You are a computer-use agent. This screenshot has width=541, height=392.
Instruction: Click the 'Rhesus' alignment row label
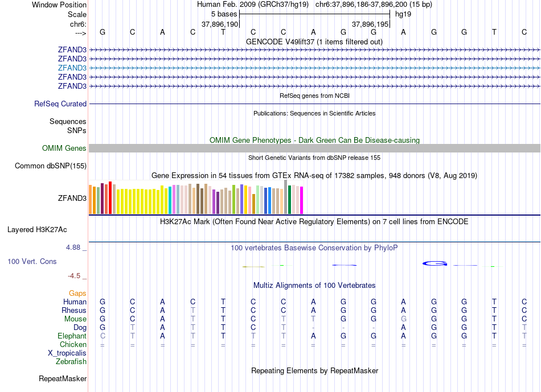(x=74, y=310)
